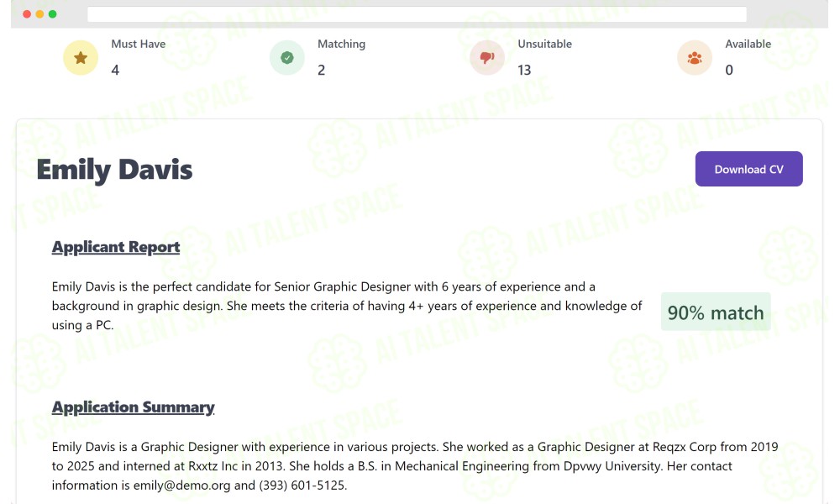Click the Unsuitable thumbs-down icon
840x504 pixels.
click(487, 57)
